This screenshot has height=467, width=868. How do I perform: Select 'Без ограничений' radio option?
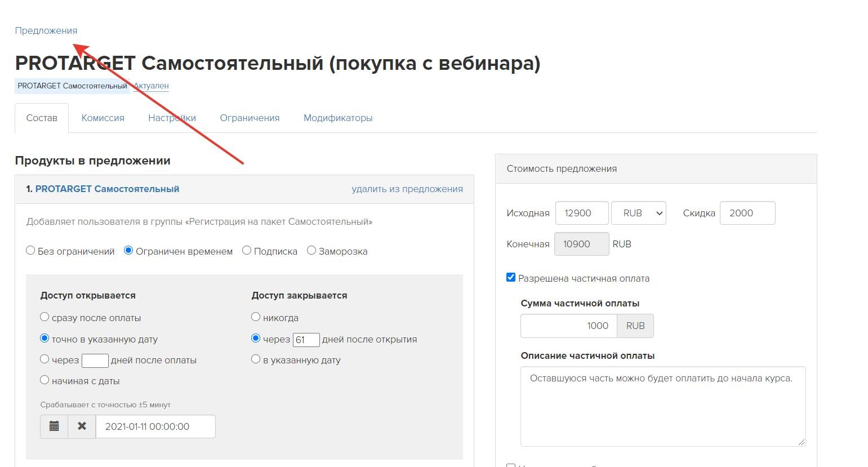coord(30,251)
